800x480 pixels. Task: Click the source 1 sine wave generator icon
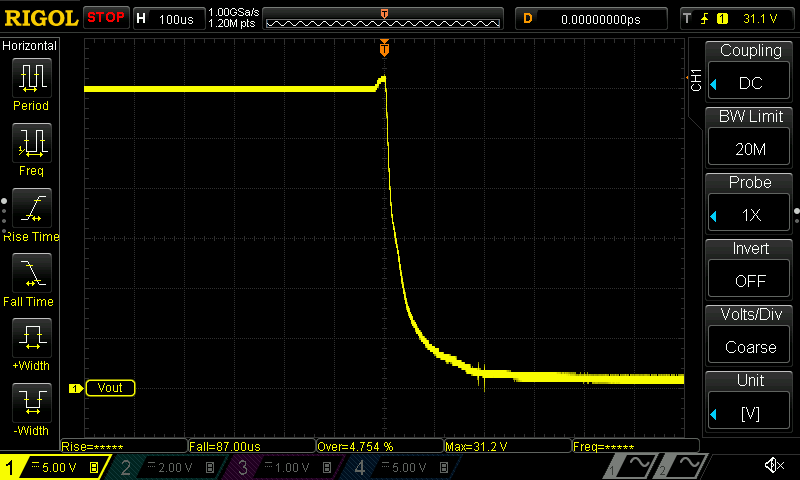(633, 466)
